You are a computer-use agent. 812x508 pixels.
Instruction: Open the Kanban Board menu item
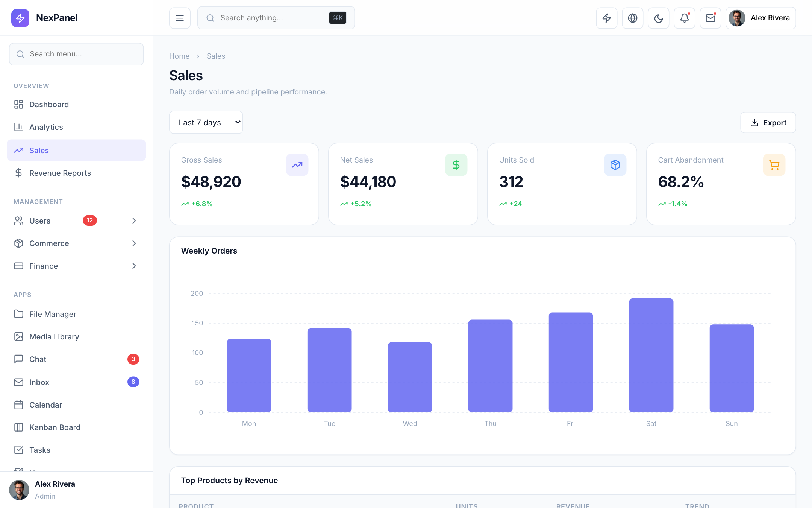click(x=76, y=427)
